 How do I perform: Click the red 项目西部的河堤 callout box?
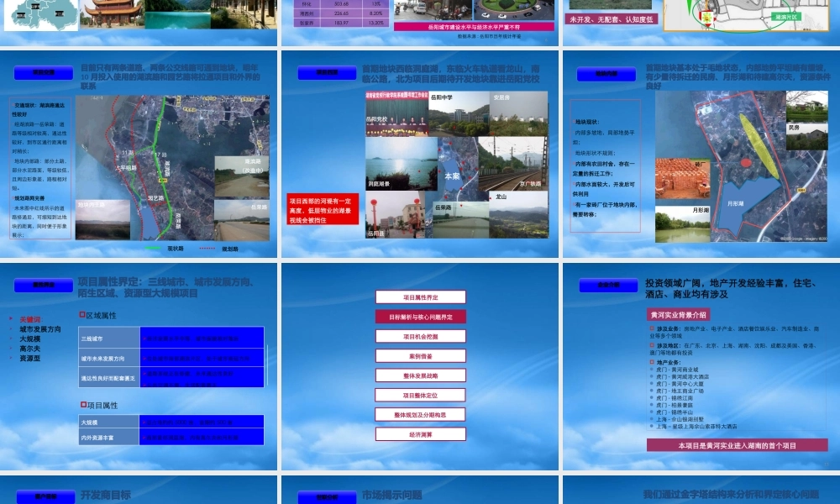(323, 209)
